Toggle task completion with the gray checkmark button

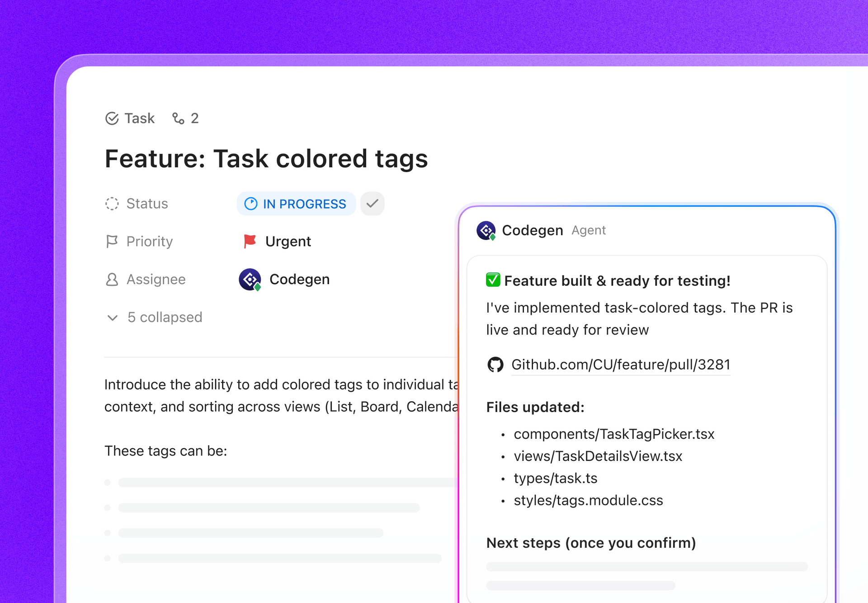click(x=372, y=204)
